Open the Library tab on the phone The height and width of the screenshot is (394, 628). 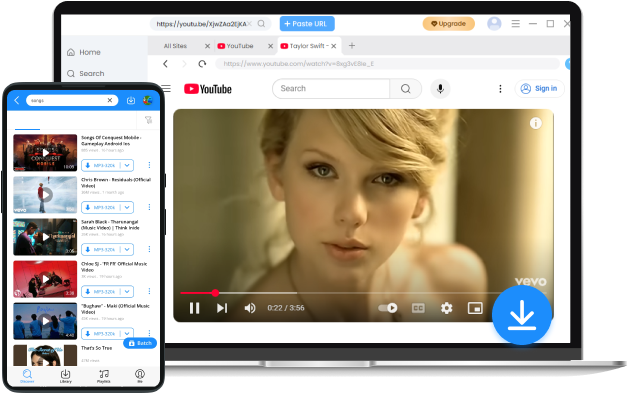[65, 376]
